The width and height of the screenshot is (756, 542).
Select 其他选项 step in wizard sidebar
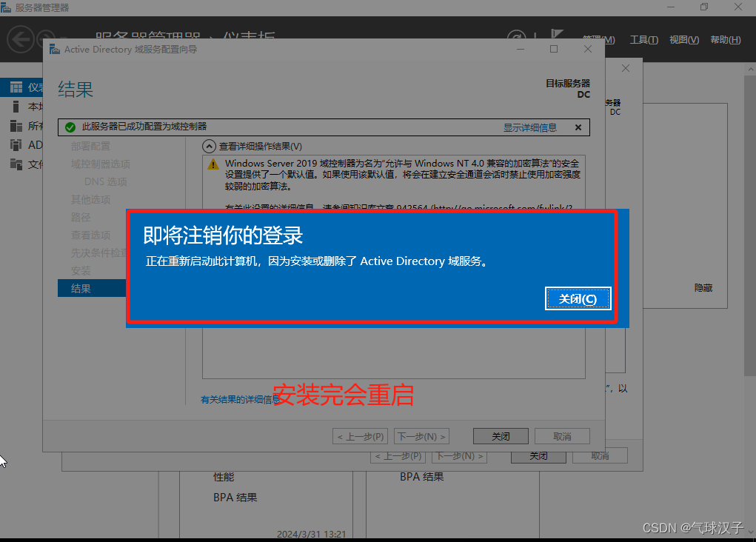(90, 200)
